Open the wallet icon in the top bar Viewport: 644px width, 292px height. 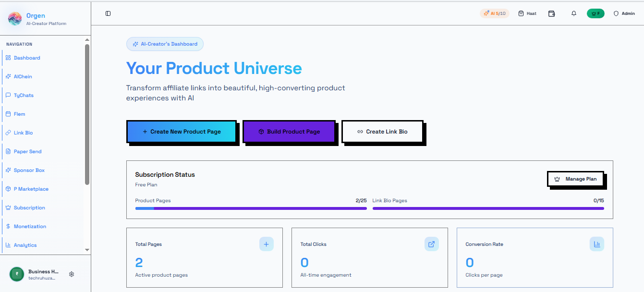coord(551,13)
